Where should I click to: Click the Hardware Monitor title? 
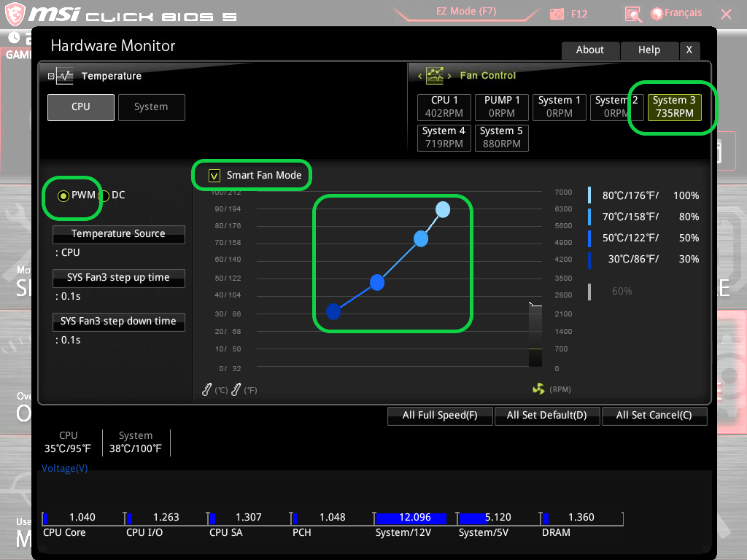tap(113, 46)
